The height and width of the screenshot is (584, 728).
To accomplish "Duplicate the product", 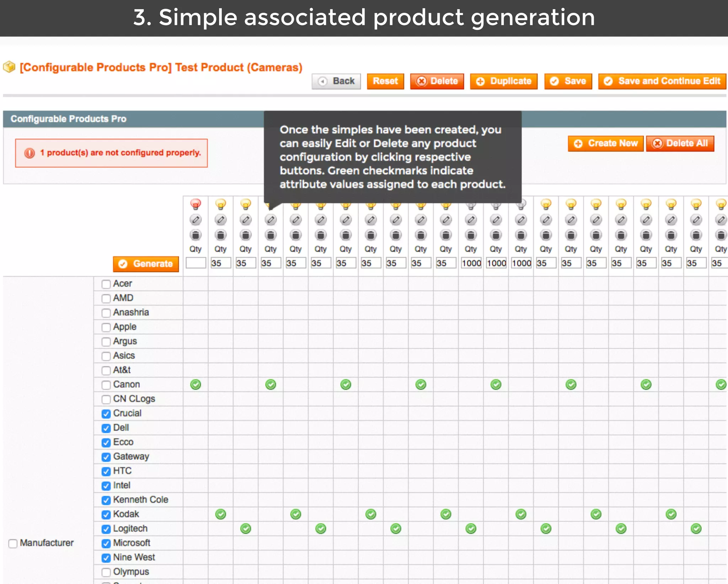I will tap(504, 81).
